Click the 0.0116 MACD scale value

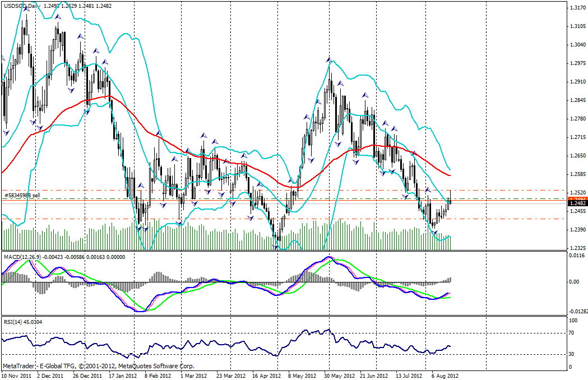[577, 256]
